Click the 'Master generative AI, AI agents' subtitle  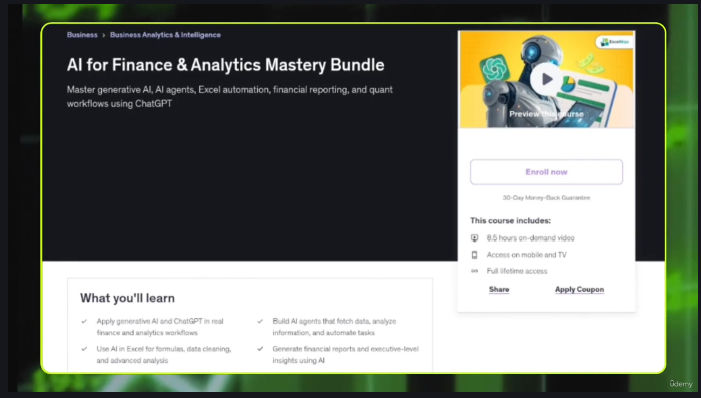pos(230,97)
